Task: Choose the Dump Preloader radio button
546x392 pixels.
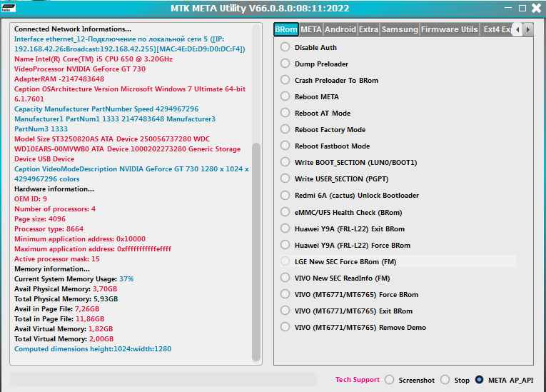Action: point(285,64)
